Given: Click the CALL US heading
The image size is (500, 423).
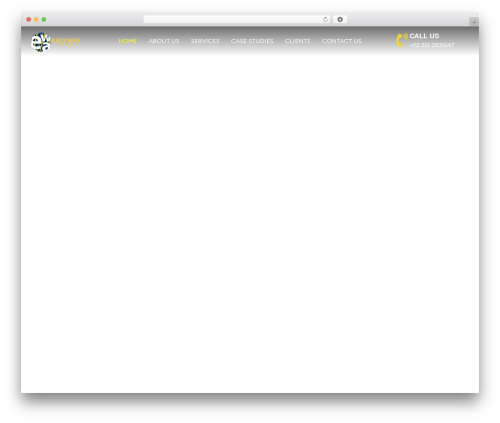Looking at the screenshot, I should [x=424, y=36].
